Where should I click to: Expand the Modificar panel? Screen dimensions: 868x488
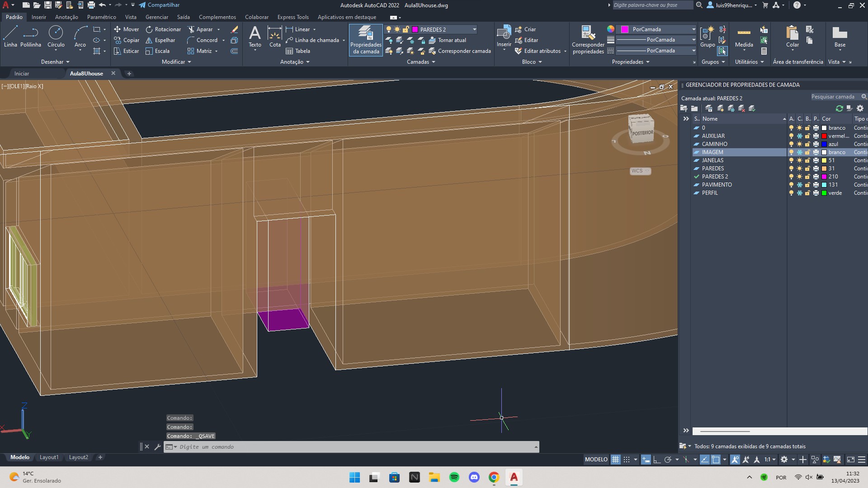coord(176,62)
